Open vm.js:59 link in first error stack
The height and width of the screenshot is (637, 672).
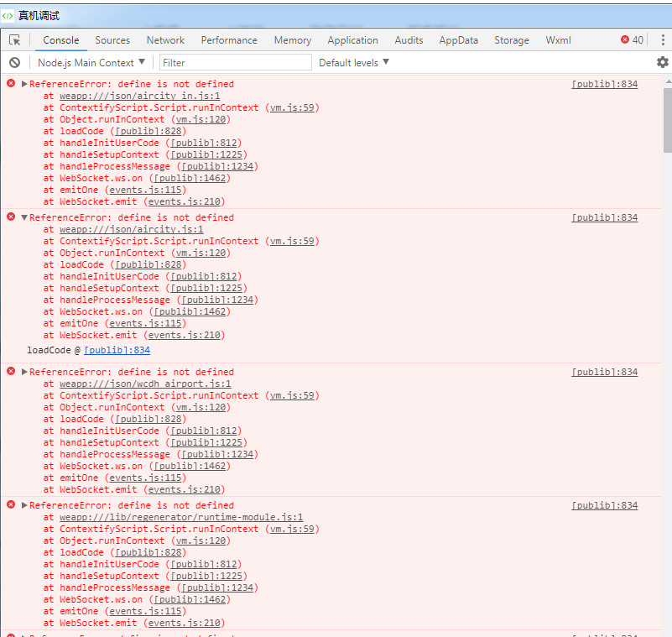point(292,107)
